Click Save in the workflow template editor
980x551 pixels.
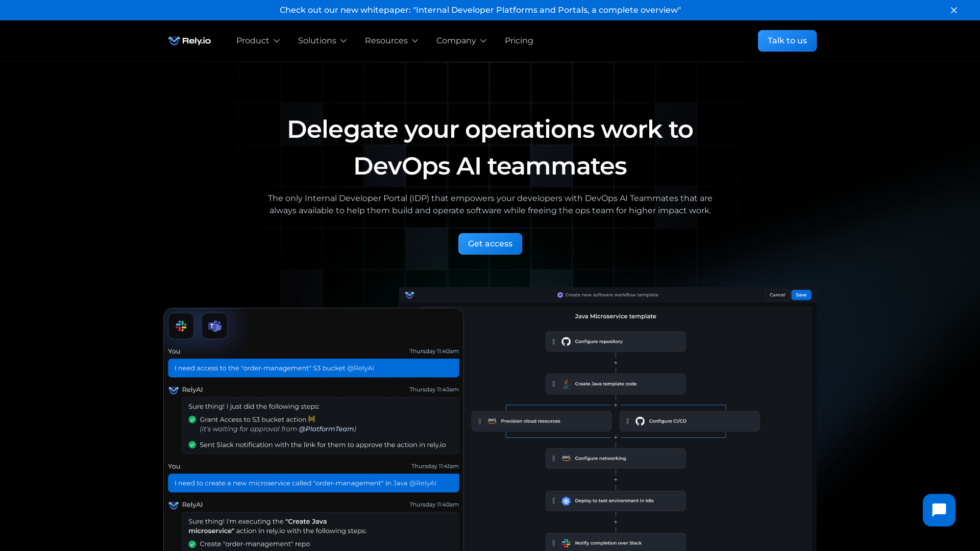point(801,295)
